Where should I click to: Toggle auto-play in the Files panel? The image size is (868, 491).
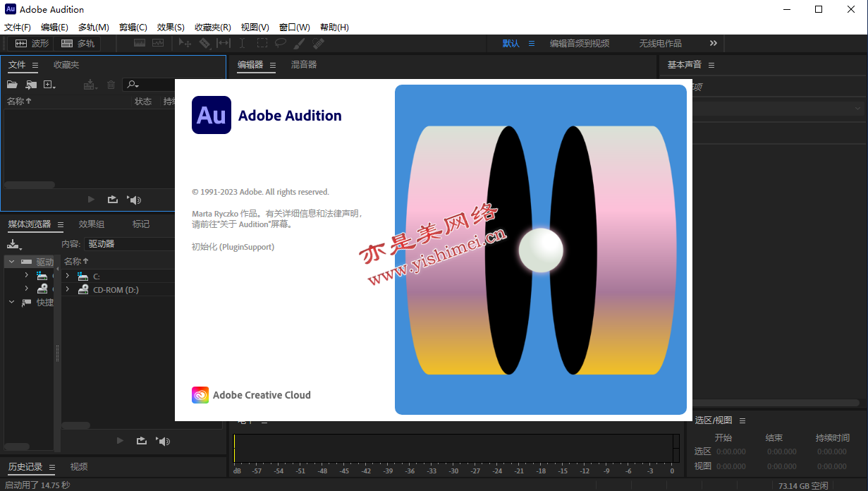[x=134, y=200]
